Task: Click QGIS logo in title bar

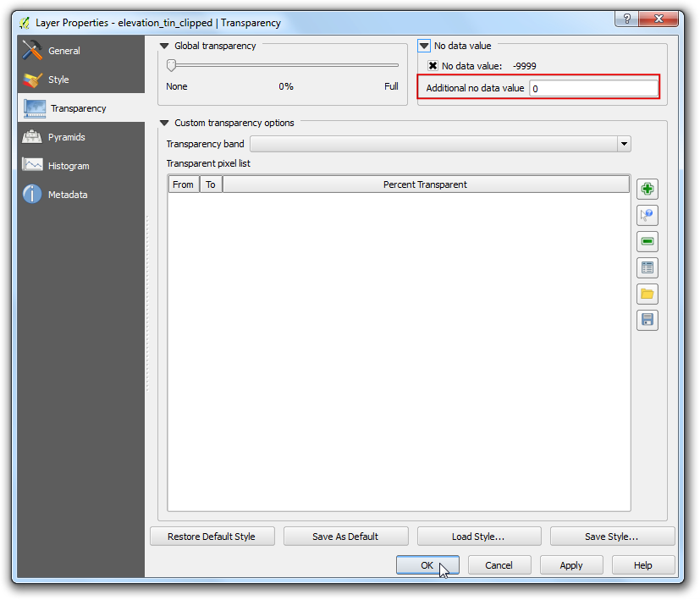Action: click(x=25, y=23)
